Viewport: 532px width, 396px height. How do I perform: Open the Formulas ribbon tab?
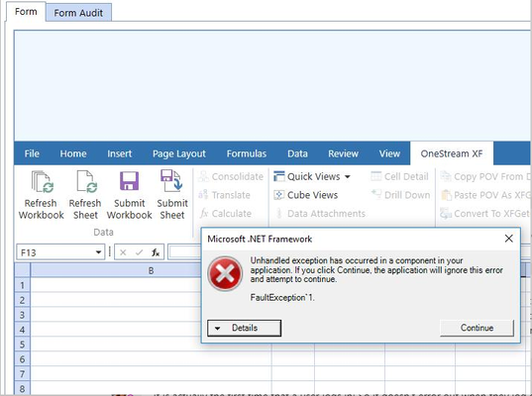tap(247, 153)
